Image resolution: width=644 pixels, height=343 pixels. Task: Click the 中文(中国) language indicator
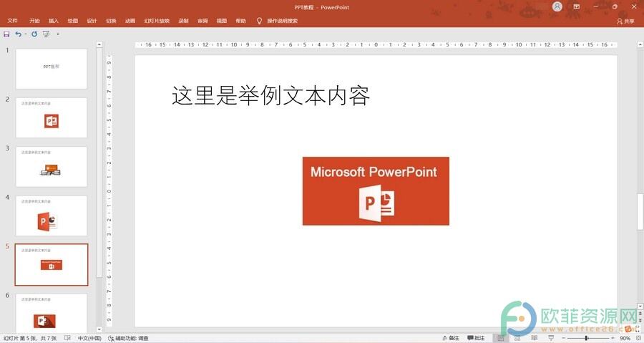[x=89, y=338]
